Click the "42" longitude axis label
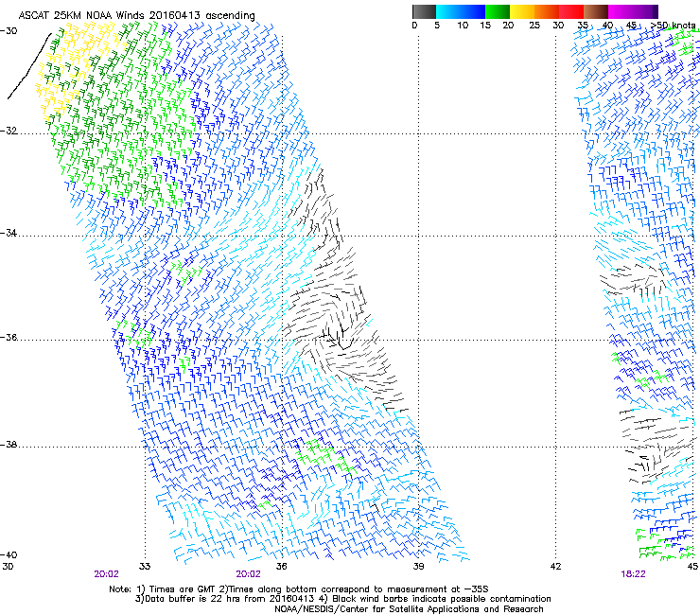This screenshot has width=700, height=615. click(x=555, y=567)
